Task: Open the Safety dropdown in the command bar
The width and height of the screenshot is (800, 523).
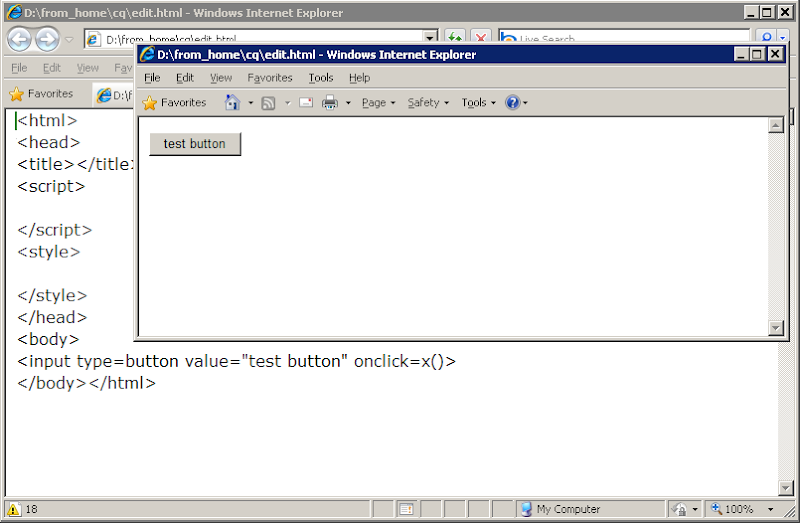Action: 428,103
